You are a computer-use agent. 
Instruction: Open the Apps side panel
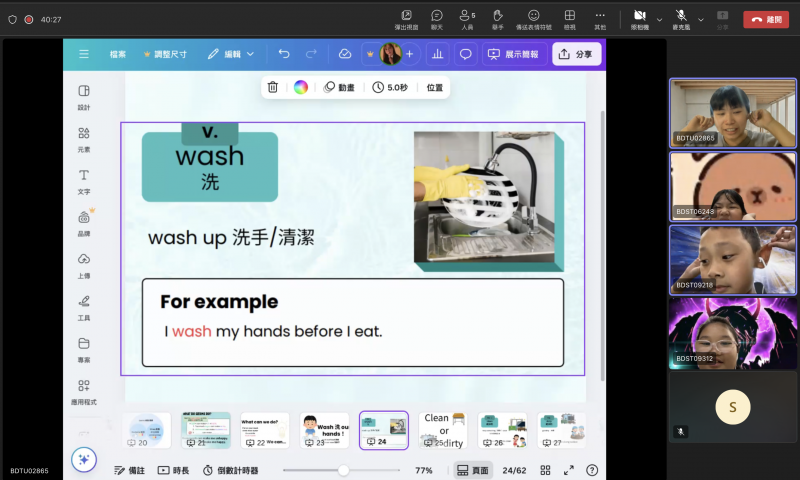(x=84, y=392)
